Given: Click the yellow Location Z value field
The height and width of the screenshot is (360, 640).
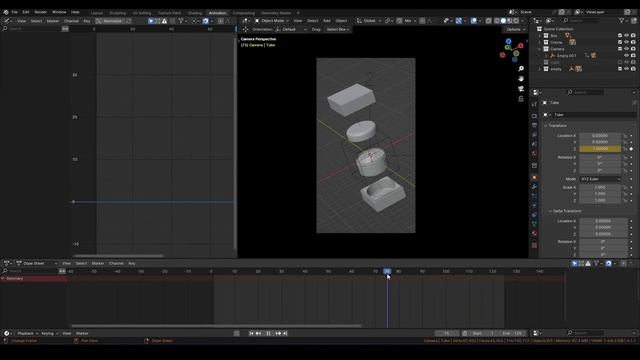Looking at the screenshot, I should pyautogui.click(x=600, y=149).
